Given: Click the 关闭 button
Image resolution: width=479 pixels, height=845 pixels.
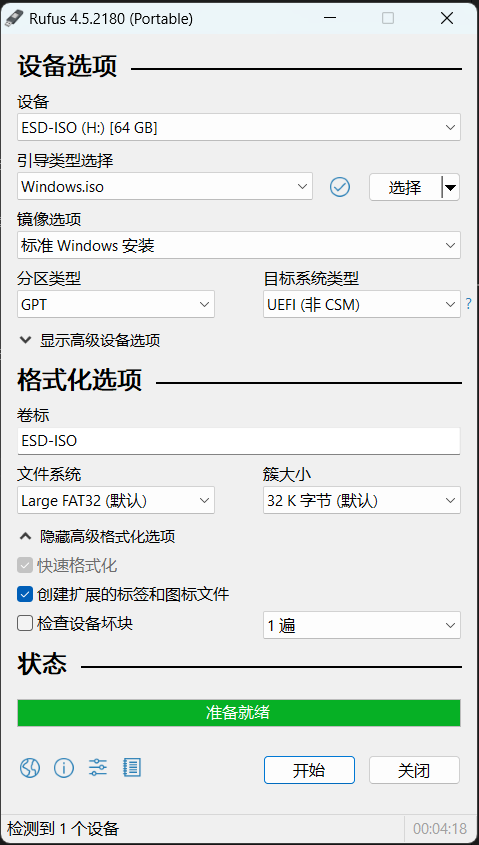Looking at the screenshot, I should [x=414, y=770].
